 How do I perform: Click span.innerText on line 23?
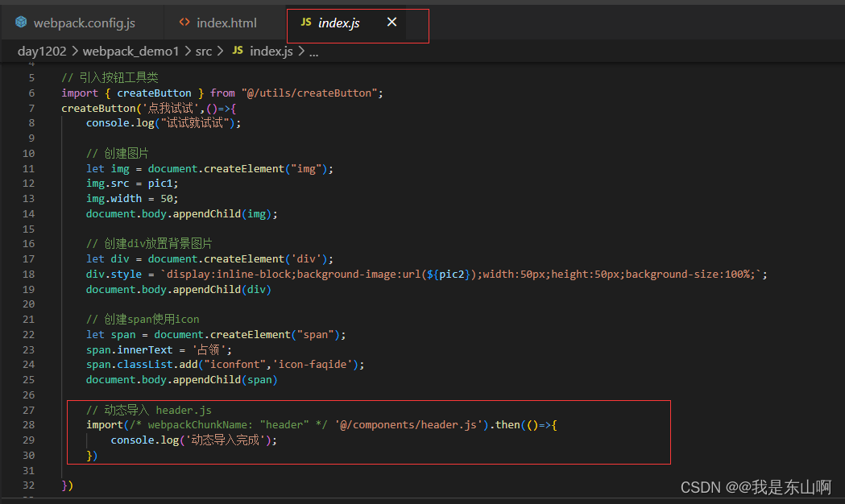[x=130, y=349]
